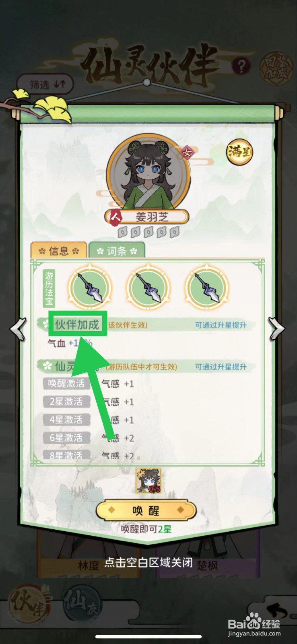Screen dimensions: 297x644
Task: Select the first 游历法宝 dagger icon
Action: click(90, 287)
